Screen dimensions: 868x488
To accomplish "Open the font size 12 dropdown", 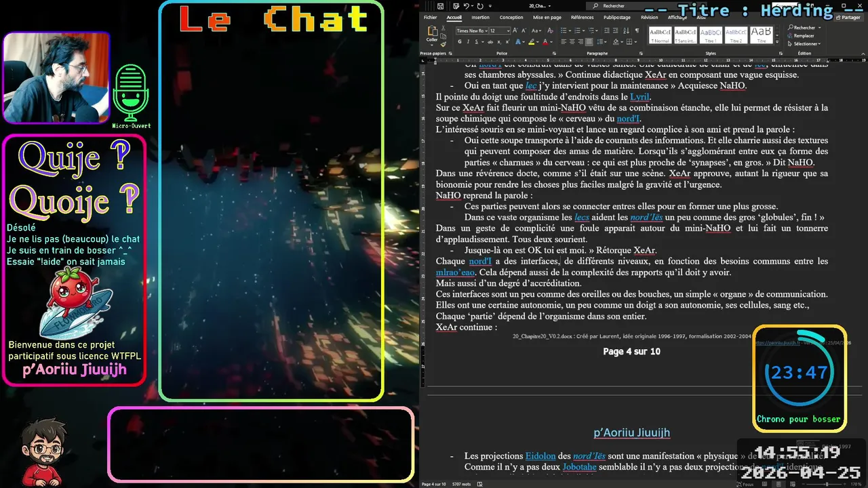I will point(508,30).
